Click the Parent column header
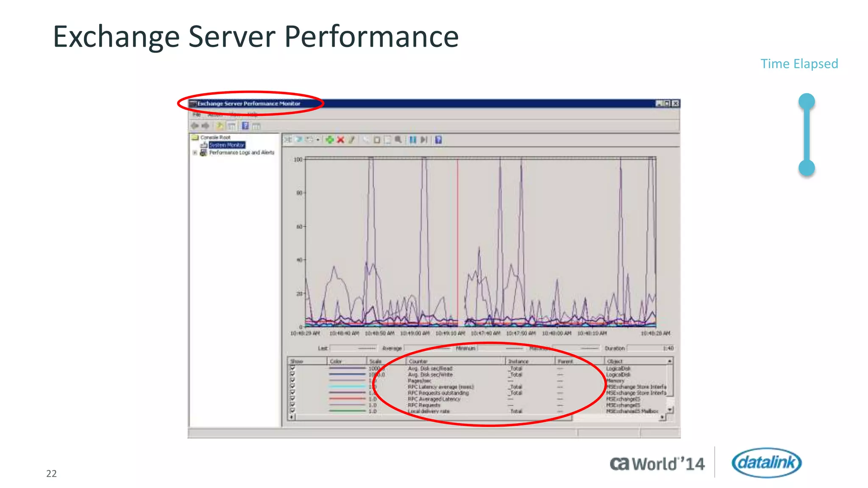 click(x=580, y=361)
